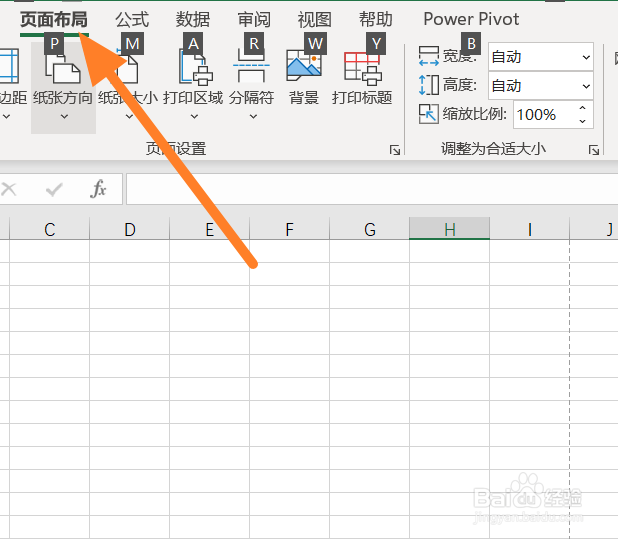Click the 缩放比例 scale icon
The width and height of the screenshot is (618, 539).
[428, 114]
